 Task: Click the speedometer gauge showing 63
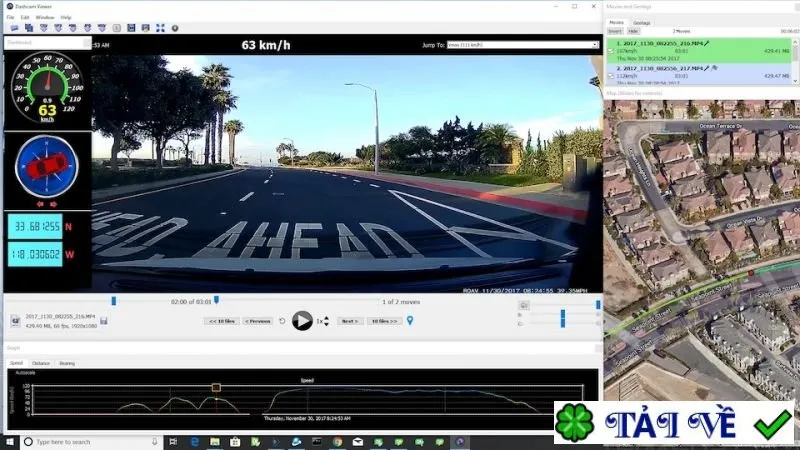click(x=47, y=89)
